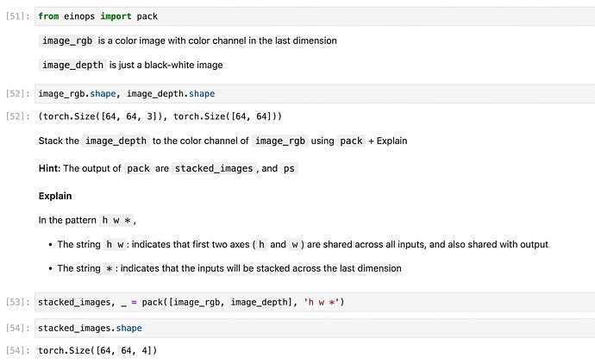
Task: Click the 'stacked_images' code span in the hint
Action: pos(214,168)
